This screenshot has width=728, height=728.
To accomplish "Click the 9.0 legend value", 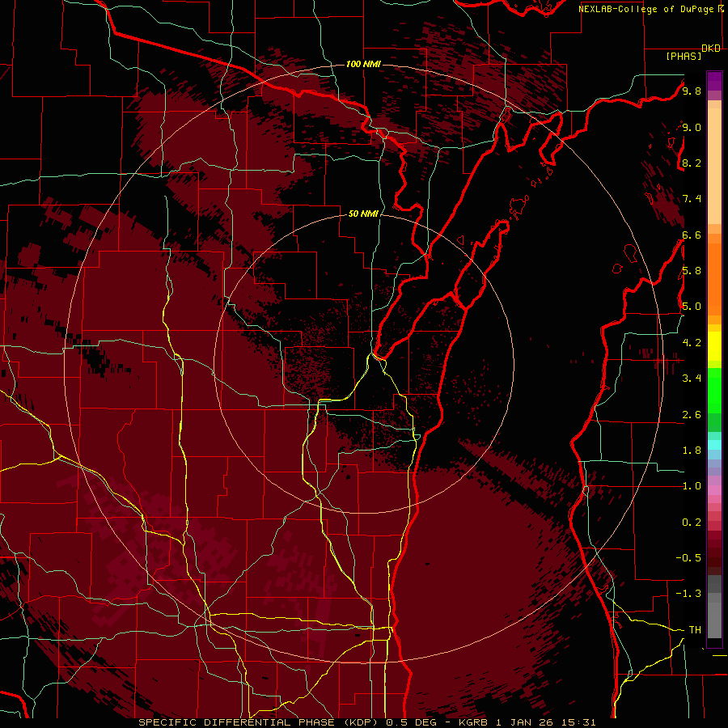I will (692, 128).
